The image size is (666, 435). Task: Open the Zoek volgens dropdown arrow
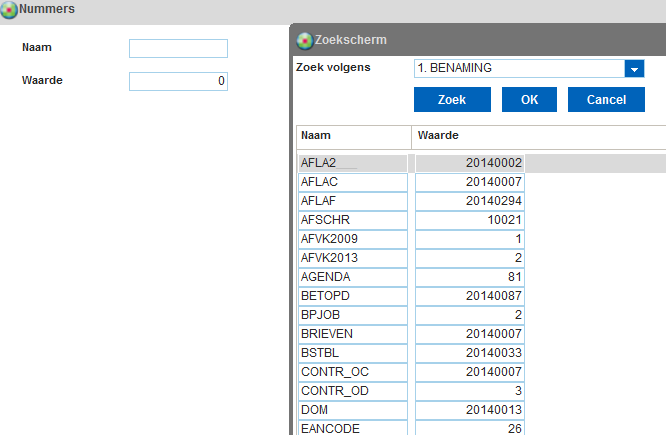634,69
